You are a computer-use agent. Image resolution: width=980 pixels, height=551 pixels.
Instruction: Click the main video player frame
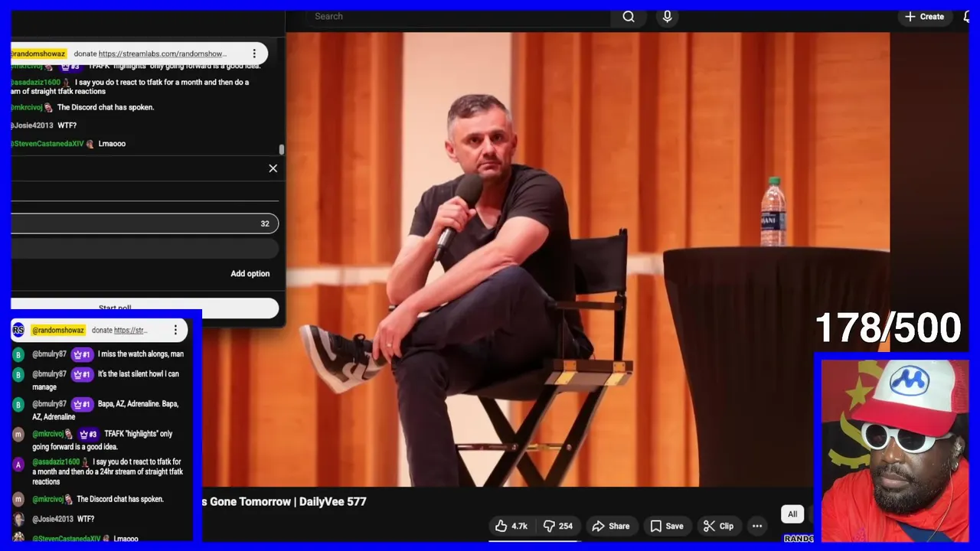[588, 259]
